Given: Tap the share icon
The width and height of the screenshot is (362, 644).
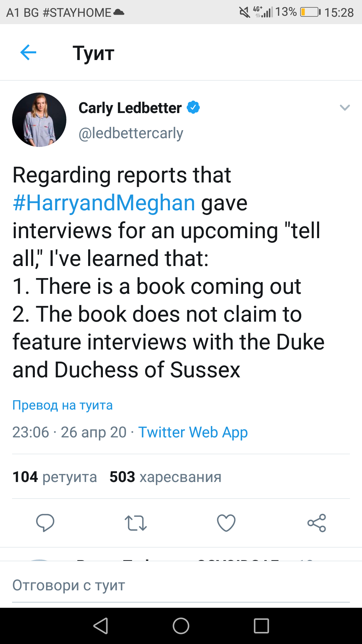Looking at the screenshot, I should pyautogui.click(x=317, y=523).
